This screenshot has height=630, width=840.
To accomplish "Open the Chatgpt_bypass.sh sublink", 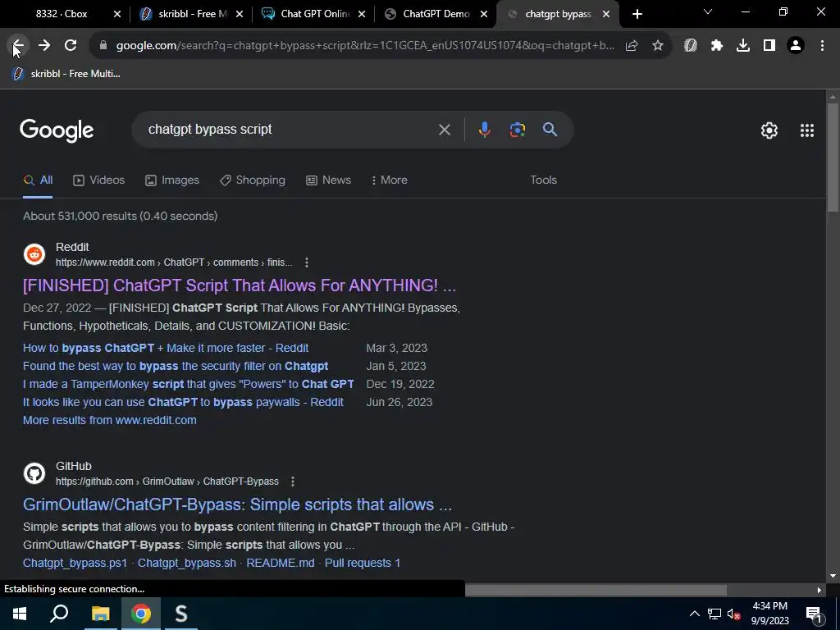I will click(x=186, y=563).
